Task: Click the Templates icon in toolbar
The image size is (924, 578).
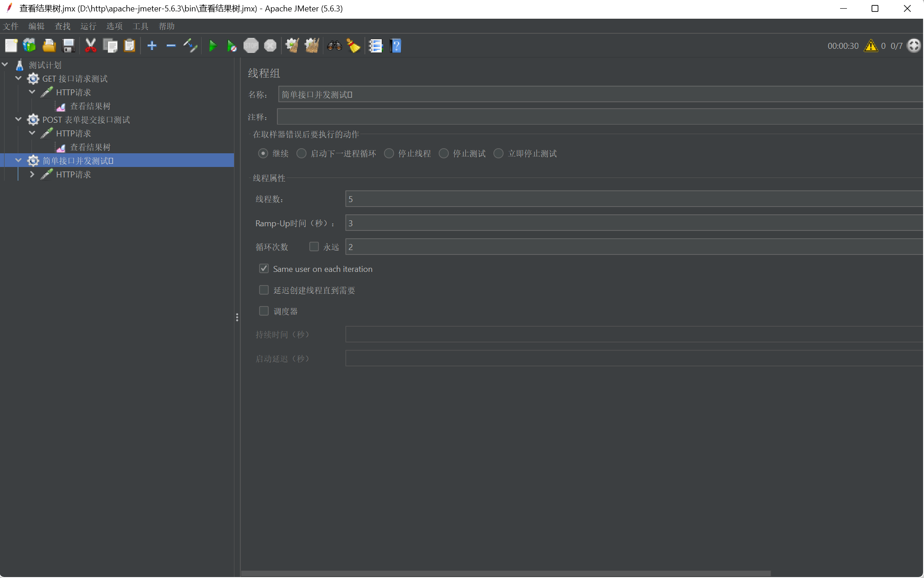Action: (30, 46)
